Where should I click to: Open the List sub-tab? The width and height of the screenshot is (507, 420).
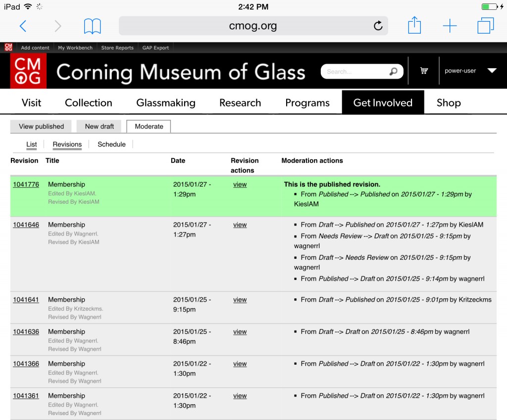[x=31, y=144]
